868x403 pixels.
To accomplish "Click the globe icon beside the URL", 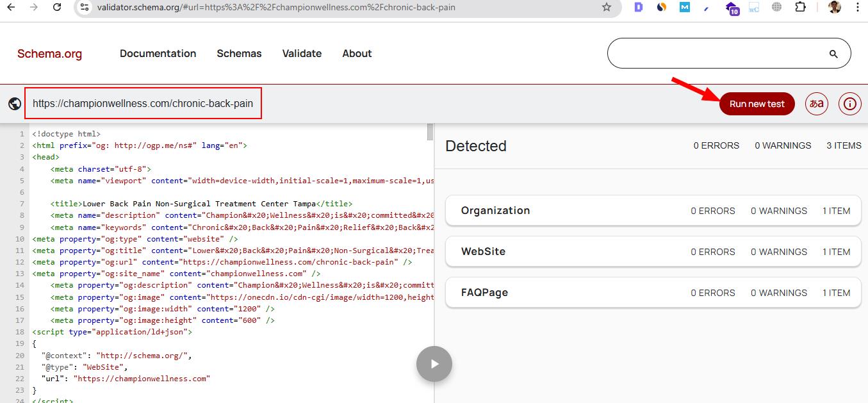I will click(x=15, y=104).
